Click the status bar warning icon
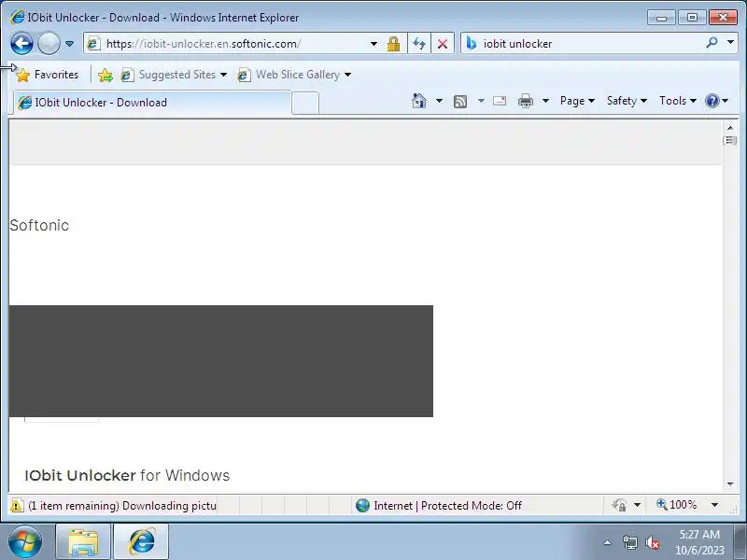 (17, 505)
